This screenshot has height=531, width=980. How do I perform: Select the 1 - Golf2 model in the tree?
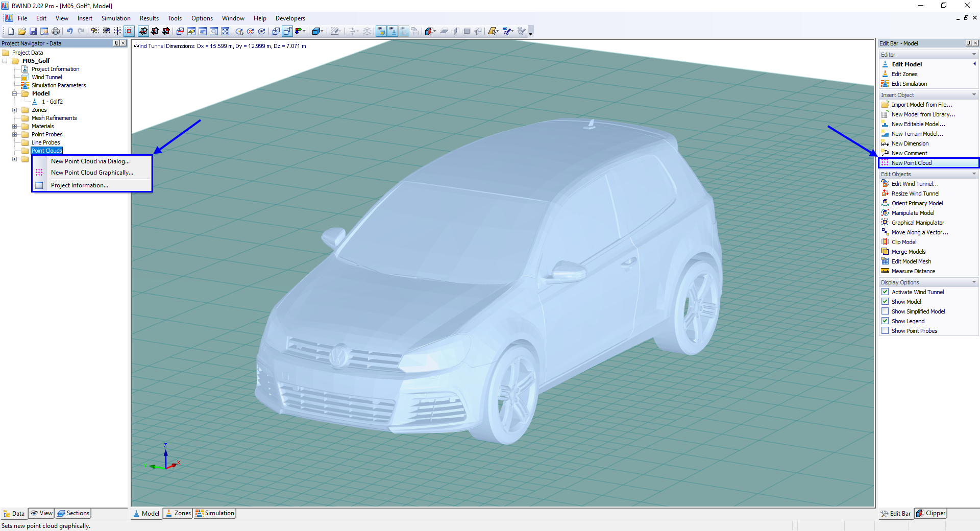53,102
